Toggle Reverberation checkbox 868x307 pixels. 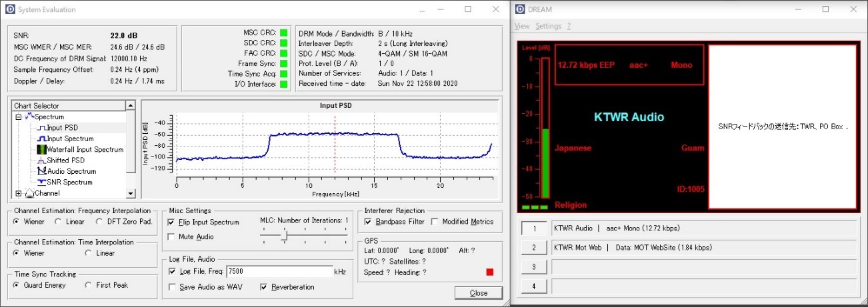pos(265,287)
